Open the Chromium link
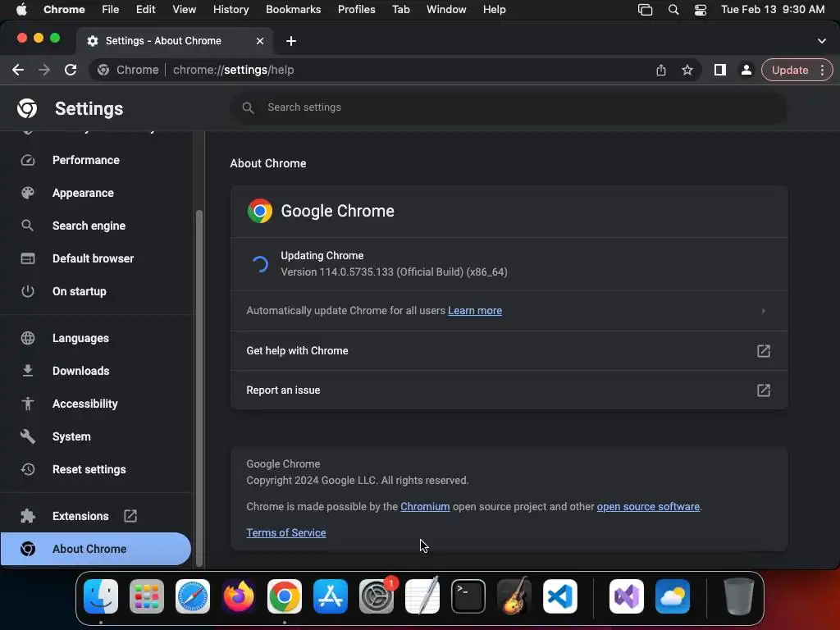 coord(425,507)
